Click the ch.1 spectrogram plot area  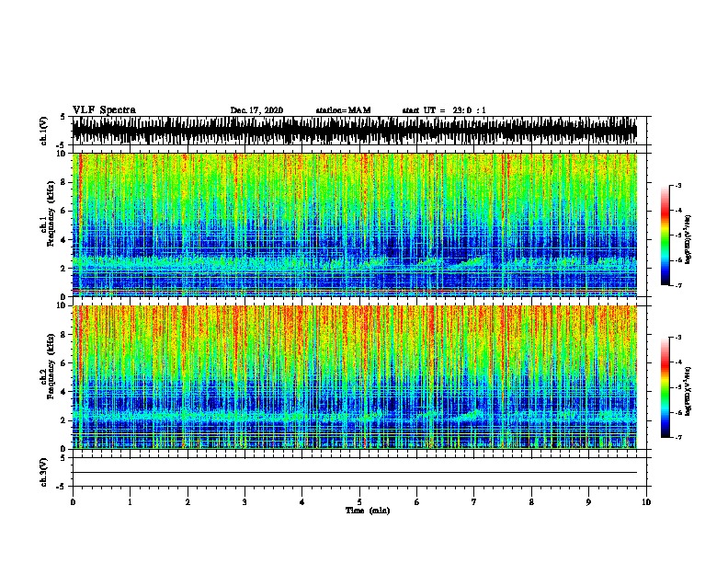(354, 224)
